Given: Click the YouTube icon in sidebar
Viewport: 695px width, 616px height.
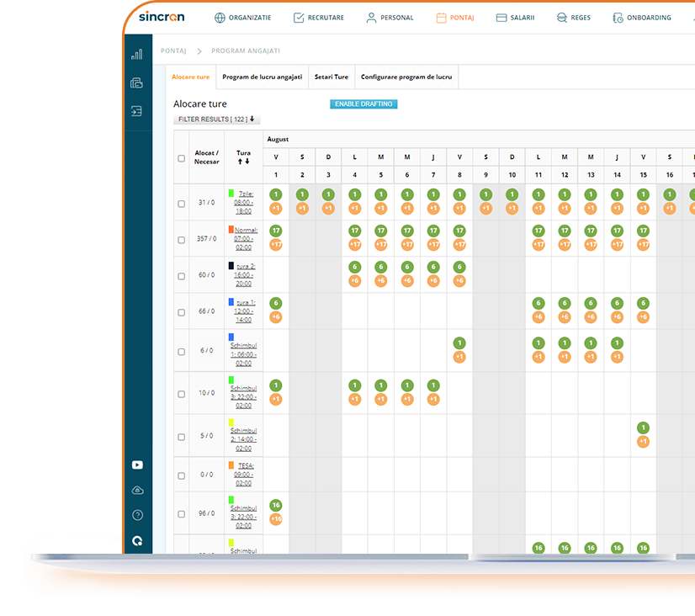Looking at the screenshot, I should 137,465.
